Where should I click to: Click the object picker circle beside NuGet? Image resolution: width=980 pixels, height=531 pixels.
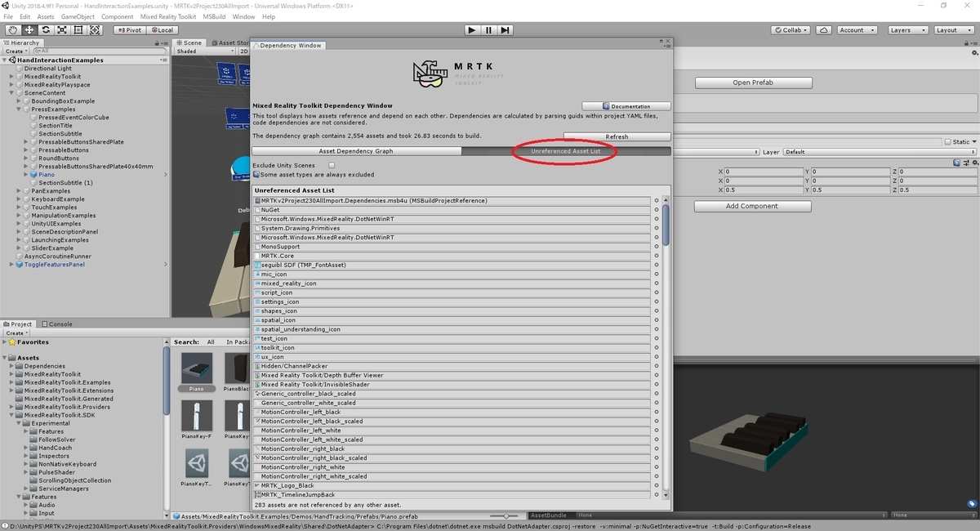(x=657, y=210)
